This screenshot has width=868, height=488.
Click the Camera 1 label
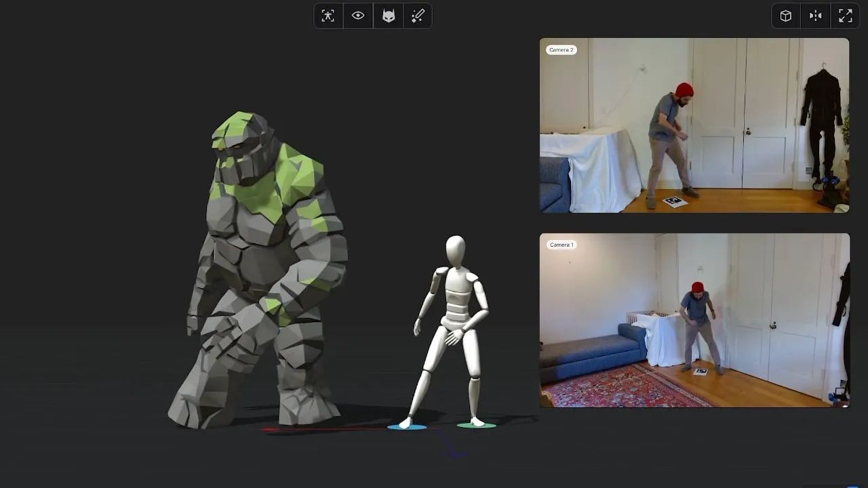tap(561, 245)
